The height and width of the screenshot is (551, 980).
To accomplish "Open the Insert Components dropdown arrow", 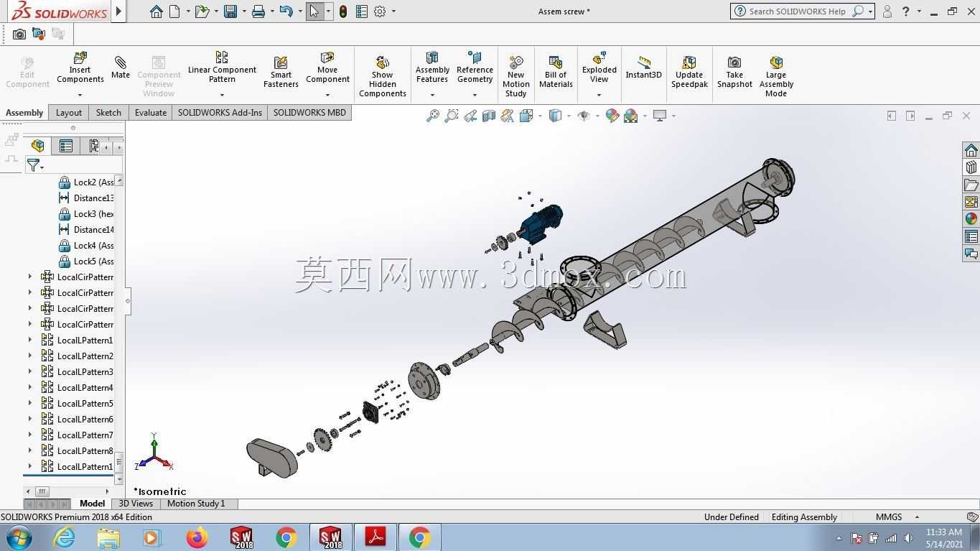I will click(x=80, y=95).
